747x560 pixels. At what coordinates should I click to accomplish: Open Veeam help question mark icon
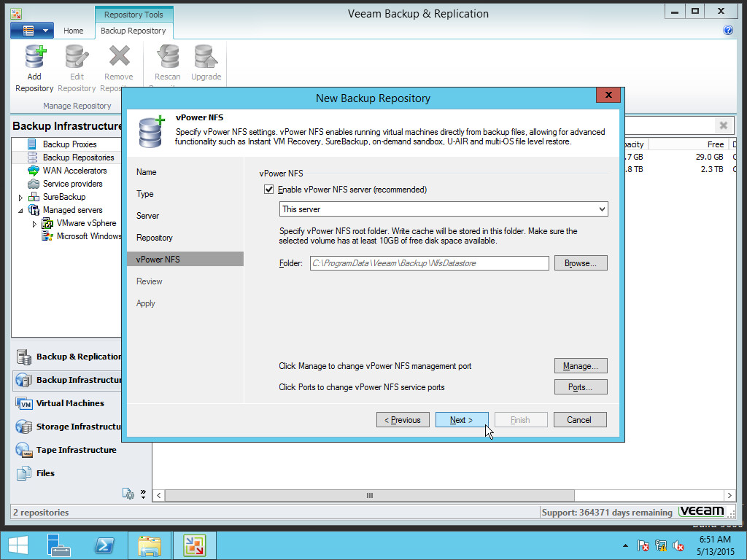click(728, 30)
